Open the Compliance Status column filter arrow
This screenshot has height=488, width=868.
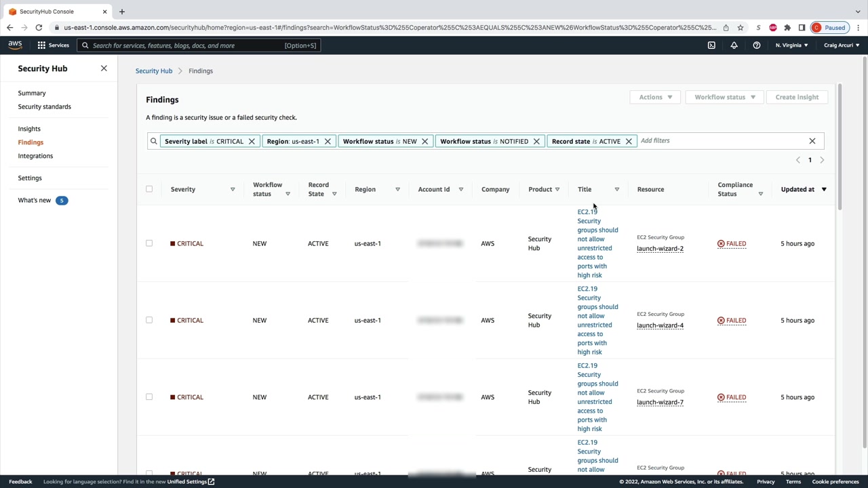click(760, 194)
